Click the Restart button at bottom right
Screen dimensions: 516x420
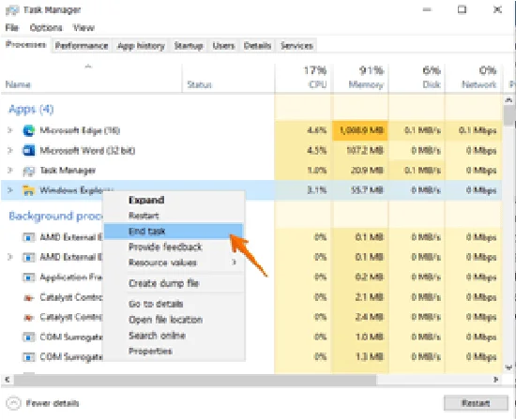click(476, 403)
